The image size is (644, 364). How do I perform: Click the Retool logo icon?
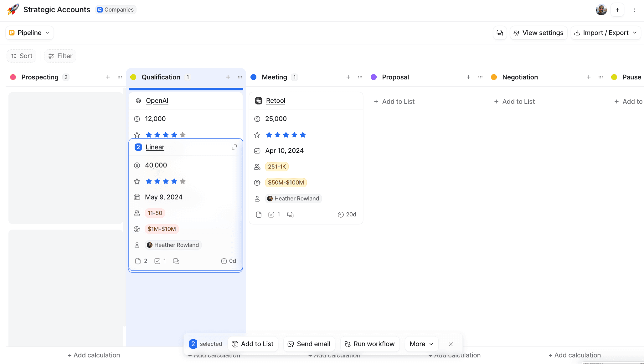coord(258,101)
